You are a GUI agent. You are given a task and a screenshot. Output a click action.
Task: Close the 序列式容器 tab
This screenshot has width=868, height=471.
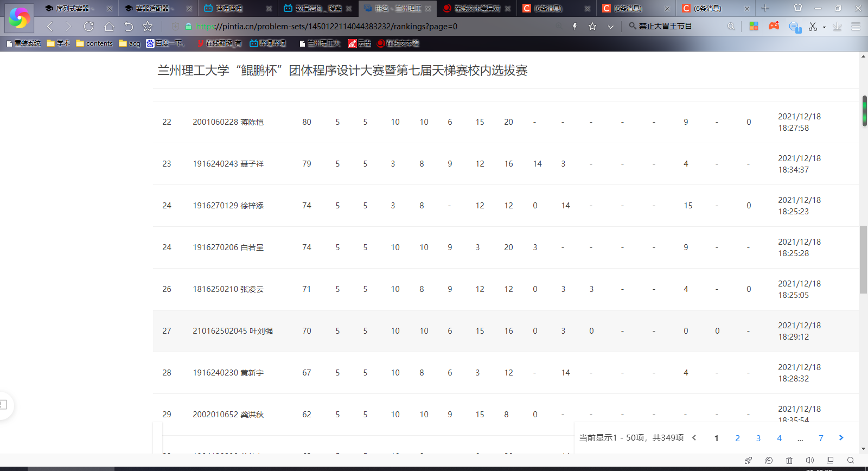(x=110, y=9)
